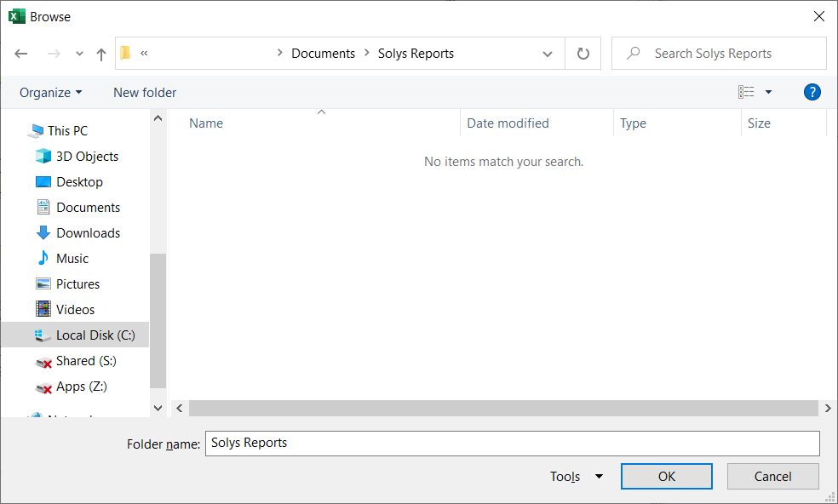The height and width of the screenshot is (504, 838).
Task: Open the recent locations dropdown arrow
Action: click(x=80, y=54)
